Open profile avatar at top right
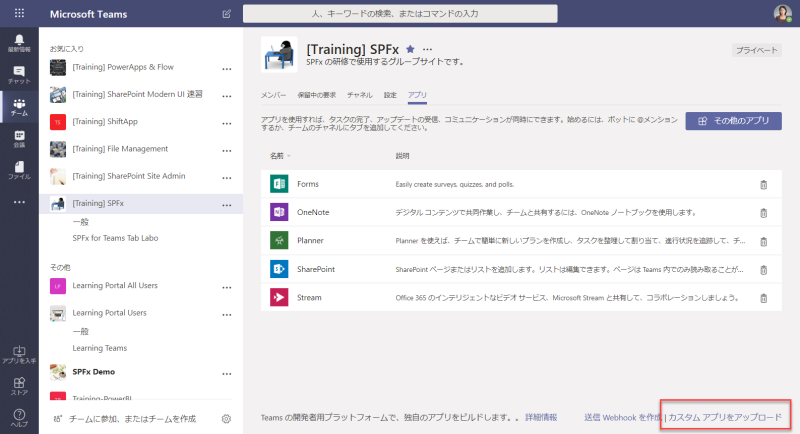 (x=783, y=14)
